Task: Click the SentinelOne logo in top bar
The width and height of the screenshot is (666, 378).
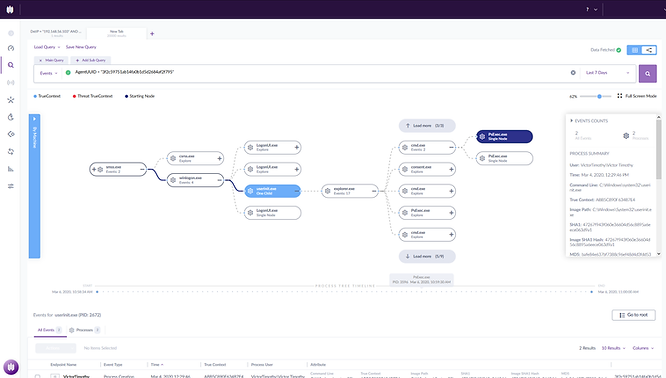Action: [10, 9]
